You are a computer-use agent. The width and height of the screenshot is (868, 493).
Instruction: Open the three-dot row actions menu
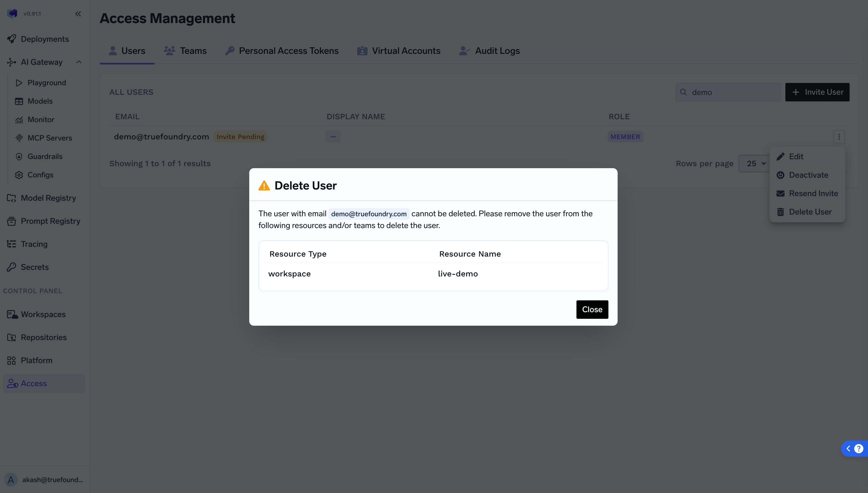point(839,137)
